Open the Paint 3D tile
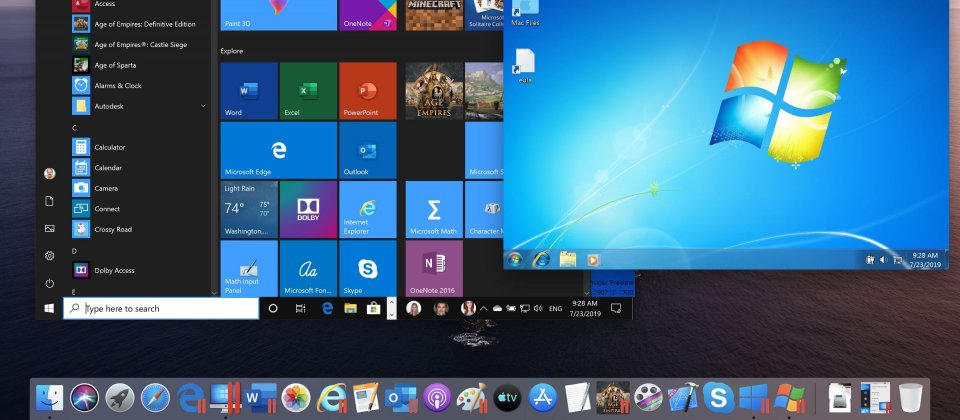960x420 pixels. pyautogui.click(x=279, y=15)
